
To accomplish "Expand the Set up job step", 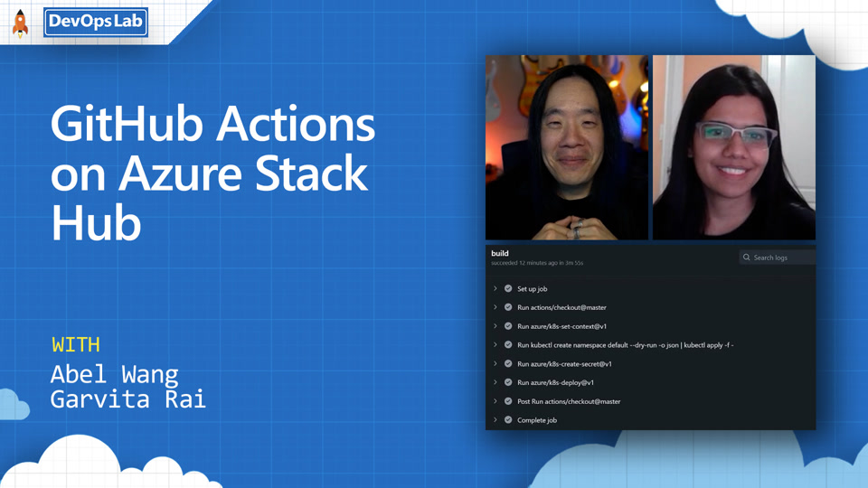I will click(495, 288).
